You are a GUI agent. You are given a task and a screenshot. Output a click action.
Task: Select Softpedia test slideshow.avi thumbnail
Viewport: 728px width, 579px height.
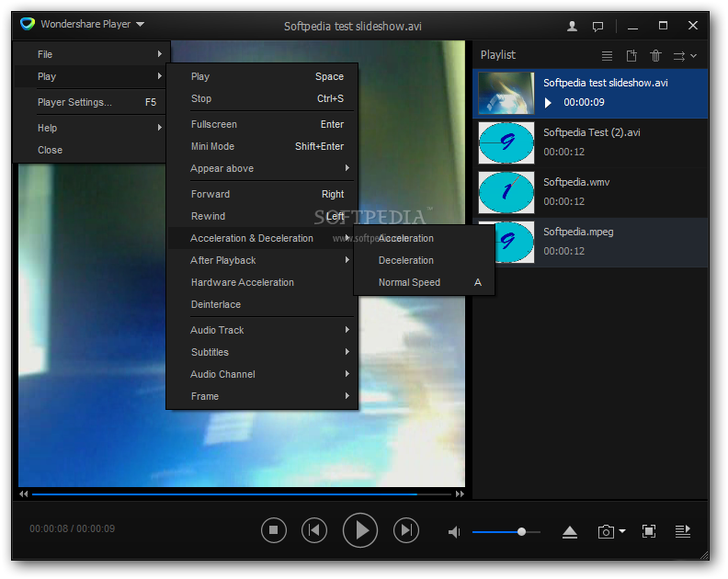click(x=506, y=93)
